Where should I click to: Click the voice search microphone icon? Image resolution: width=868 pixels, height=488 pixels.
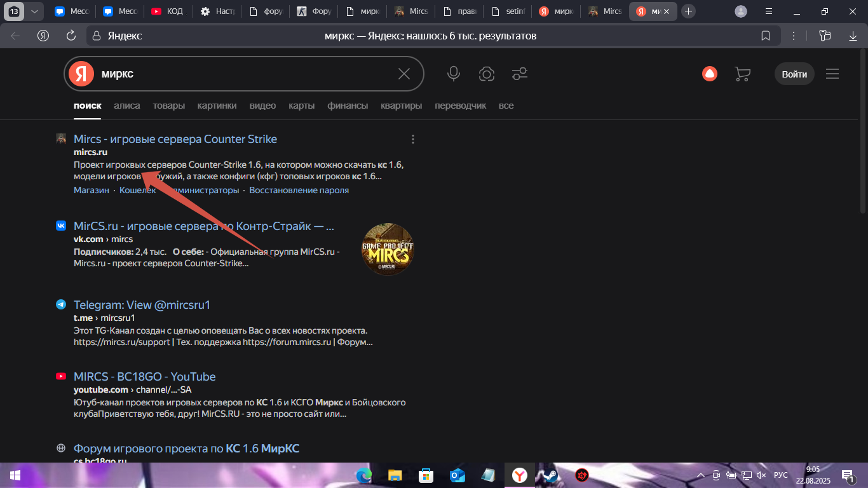(x=454, y=74)
